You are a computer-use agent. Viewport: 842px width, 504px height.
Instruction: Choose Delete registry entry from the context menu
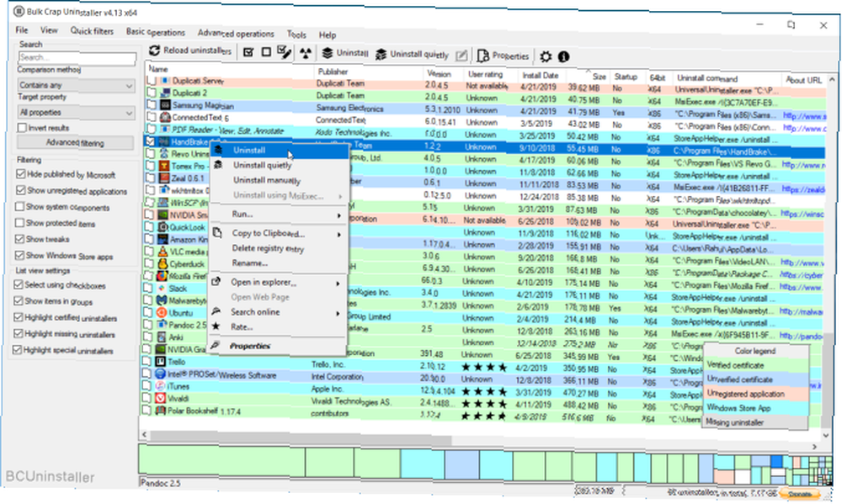[268, 248]
